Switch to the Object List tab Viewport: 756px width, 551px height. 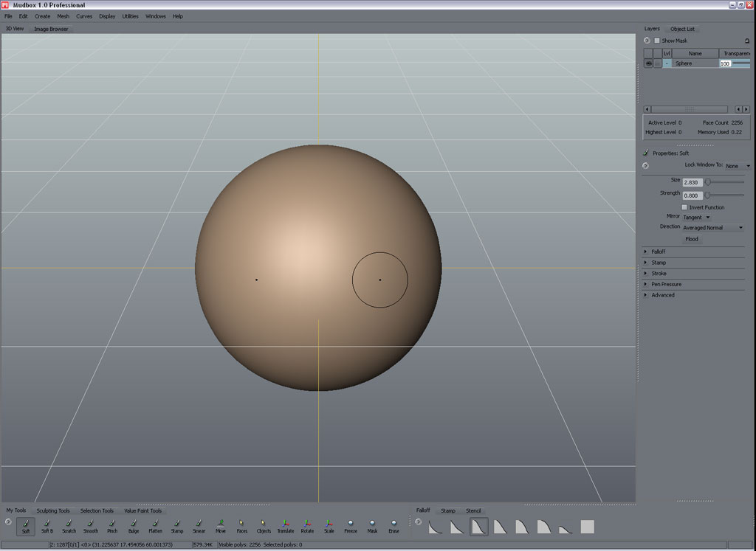coord(682,29)
